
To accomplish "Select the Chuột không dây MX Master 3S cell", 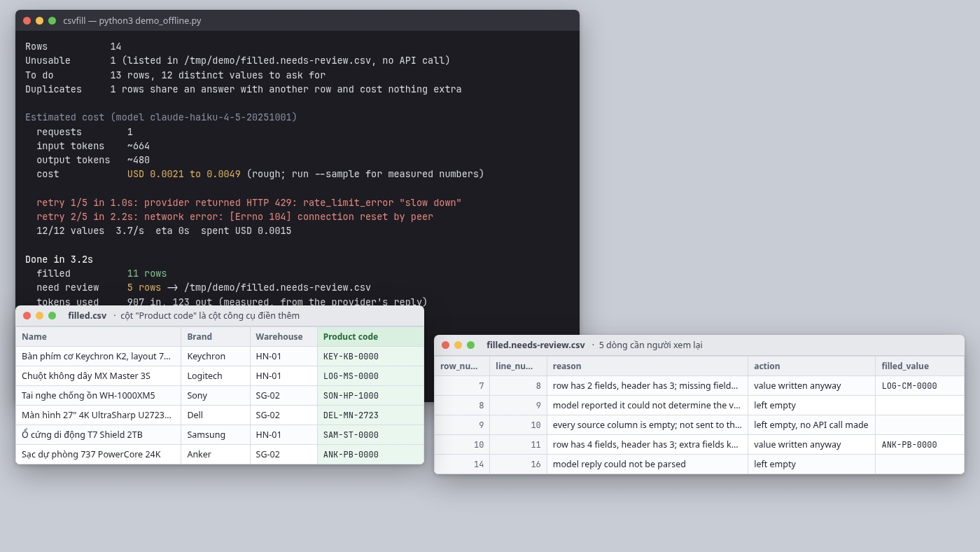I will click(x=98, y=376).
